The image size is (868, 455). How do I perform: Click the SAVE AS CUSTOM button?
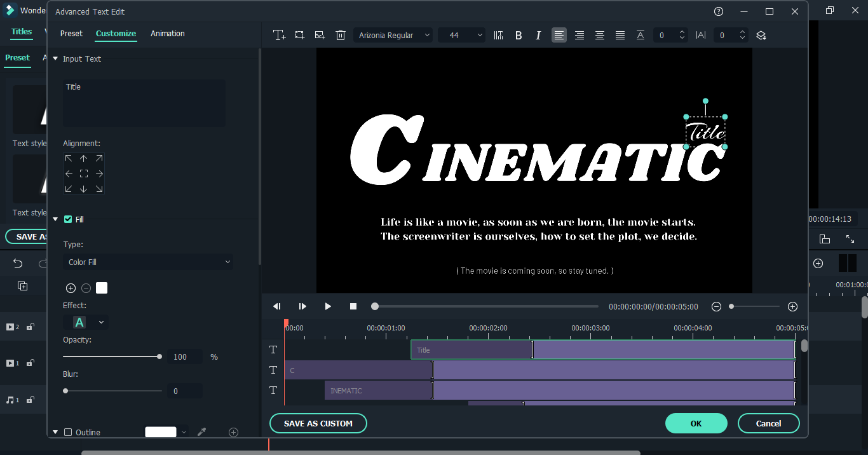pos(318,423)
